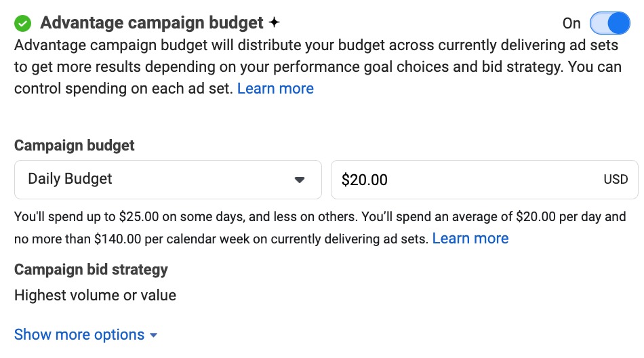
Task: Click the Campaign bid strategy heading
Action: 91,270
